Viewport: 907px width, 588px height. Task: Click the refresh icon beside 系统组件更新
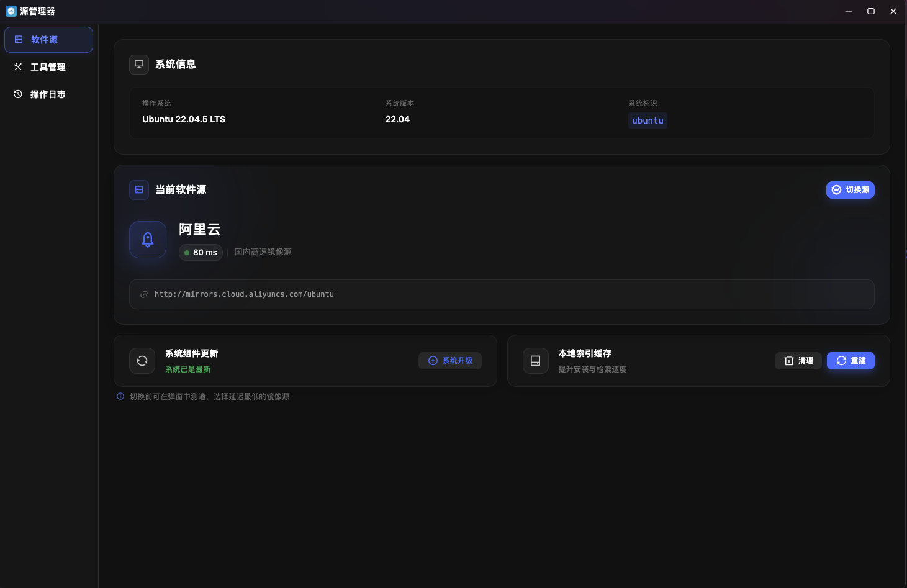[x=142, y=361]
